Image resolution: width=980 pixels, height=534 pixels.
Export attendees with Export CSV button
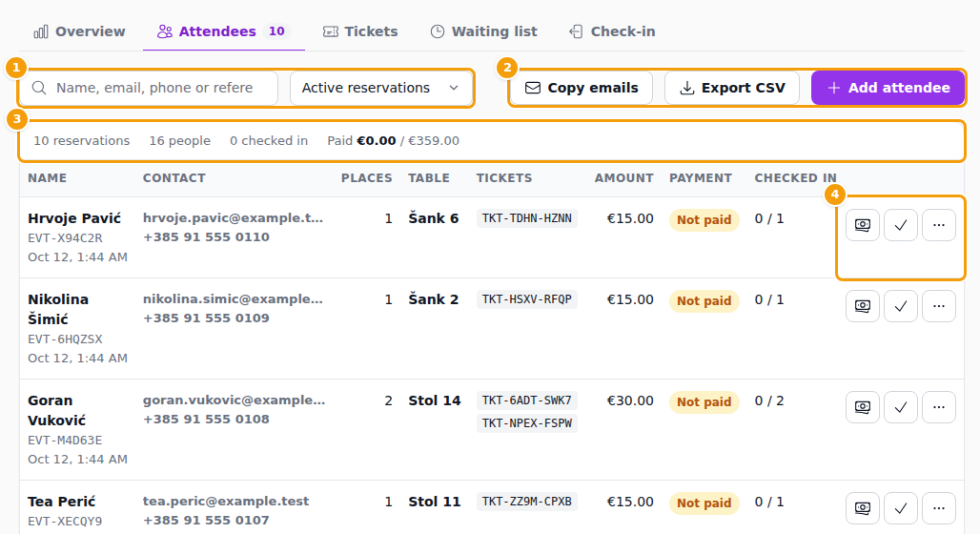(x=732, y=88)
